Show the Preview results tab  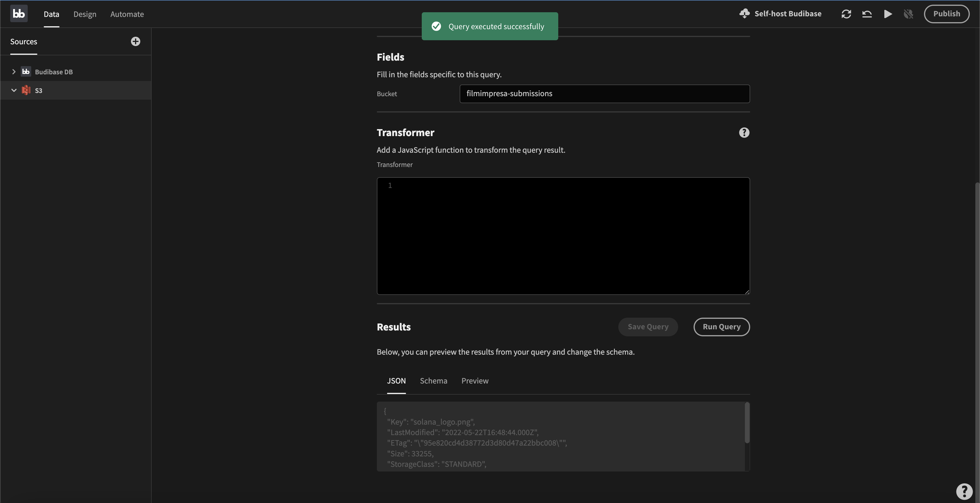[x=475, y=381]
